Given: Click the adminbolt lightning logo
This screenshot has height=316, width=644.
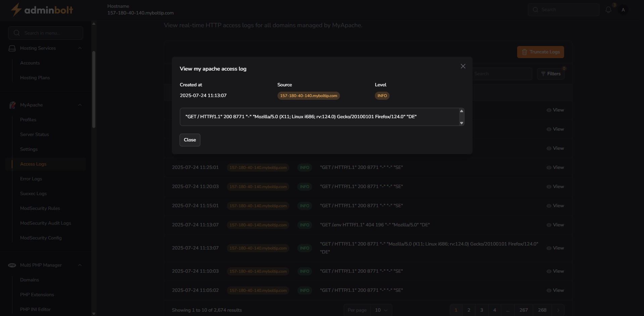Looking at the screenshot, I should click(15, 10).
